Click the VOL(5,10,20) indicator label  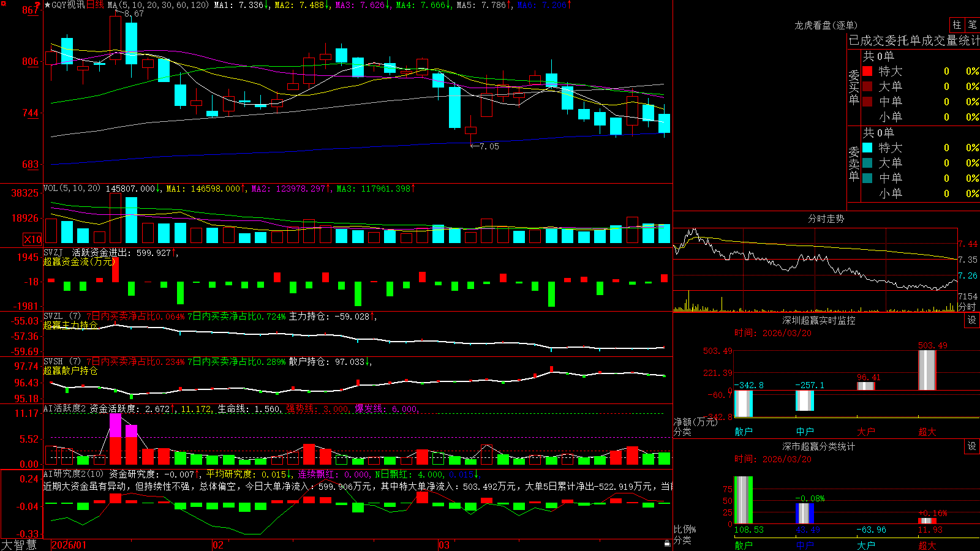72,189
